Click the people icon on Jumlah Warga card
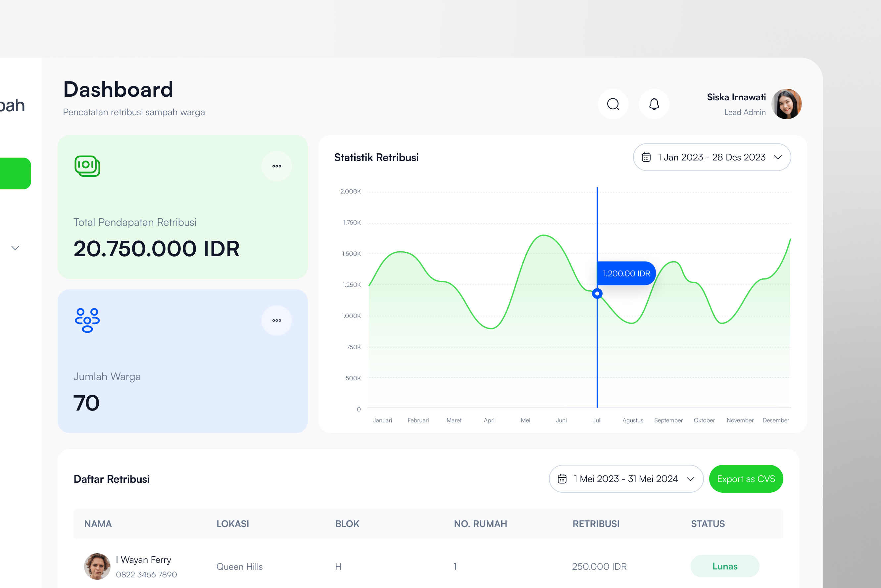Screen dimensions: 881x588 coord(87,320)
